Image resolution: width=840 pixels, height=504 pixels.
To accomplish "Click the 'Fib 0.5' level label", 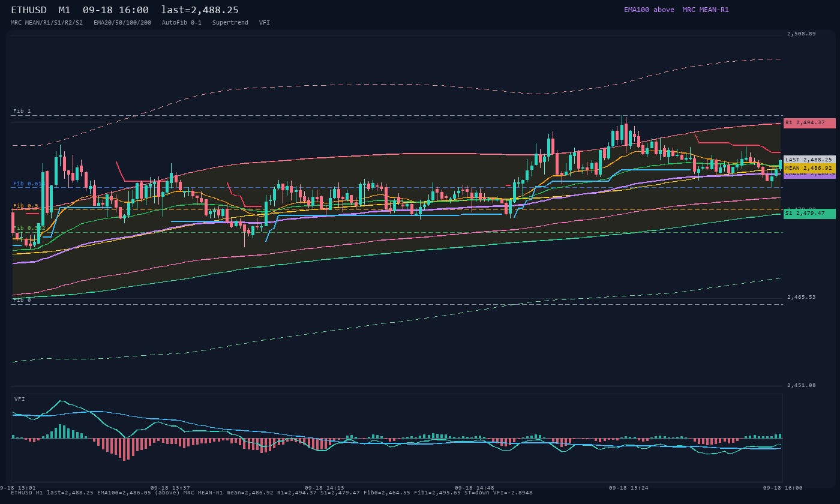I will (26, 206).
